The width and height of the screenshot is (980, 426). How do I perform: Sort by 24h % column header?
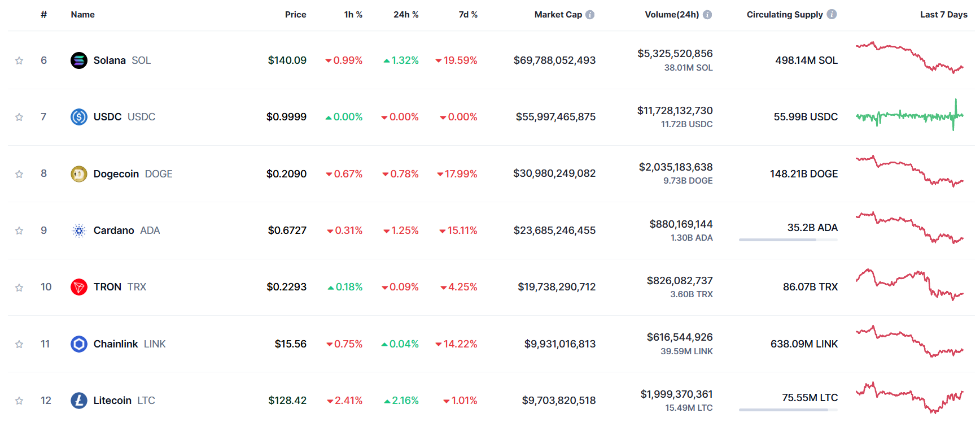pyautogui.click(x=406, y=15)
